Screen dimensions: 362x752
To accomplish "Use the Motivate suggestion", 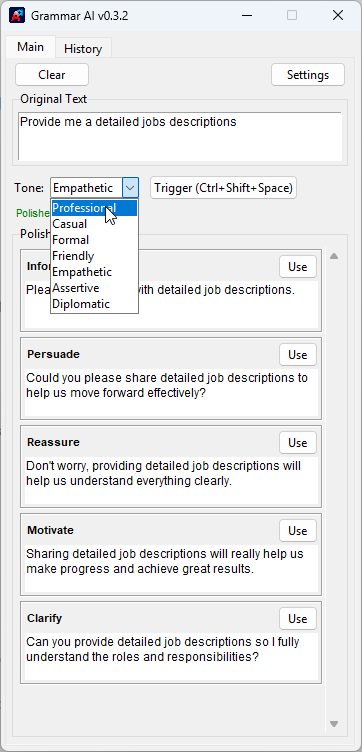I will [298, 531].
